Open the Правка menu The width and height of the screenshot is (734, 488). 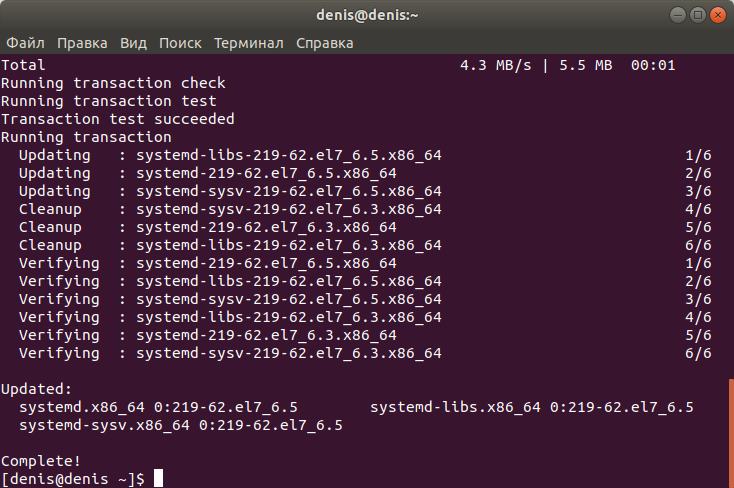(82, 43)
